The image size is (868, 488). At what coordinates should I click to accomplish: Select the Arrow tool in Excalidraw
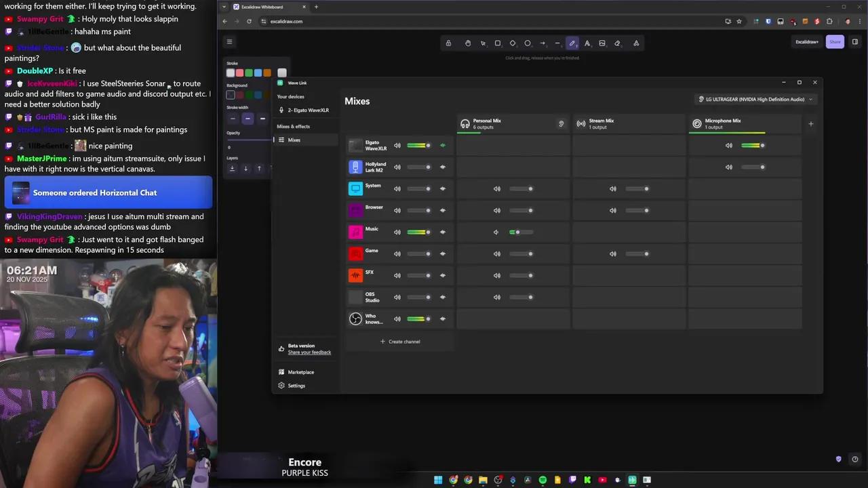542,43
